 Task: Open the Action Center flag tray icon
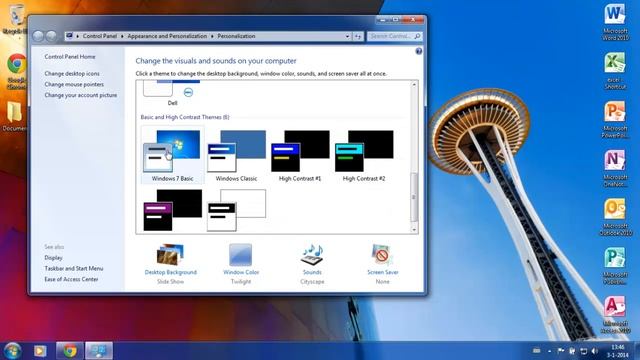[561, 351]
